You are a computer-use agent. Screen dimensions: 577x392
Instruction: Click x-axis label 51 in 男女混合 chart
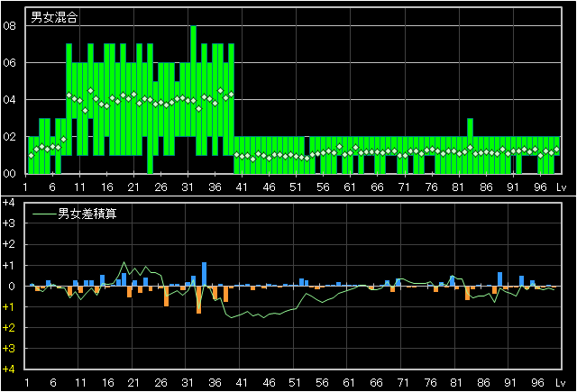point(296,187)
